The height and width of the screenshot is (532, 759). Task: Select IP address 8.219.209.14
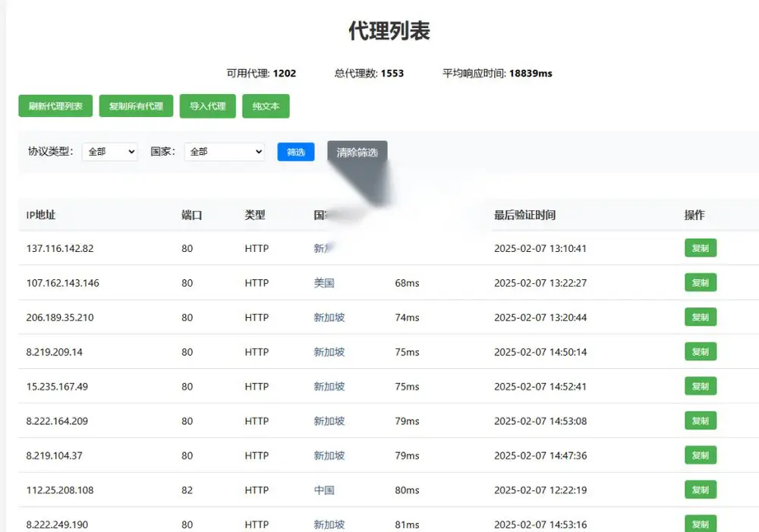click(54, 352)
